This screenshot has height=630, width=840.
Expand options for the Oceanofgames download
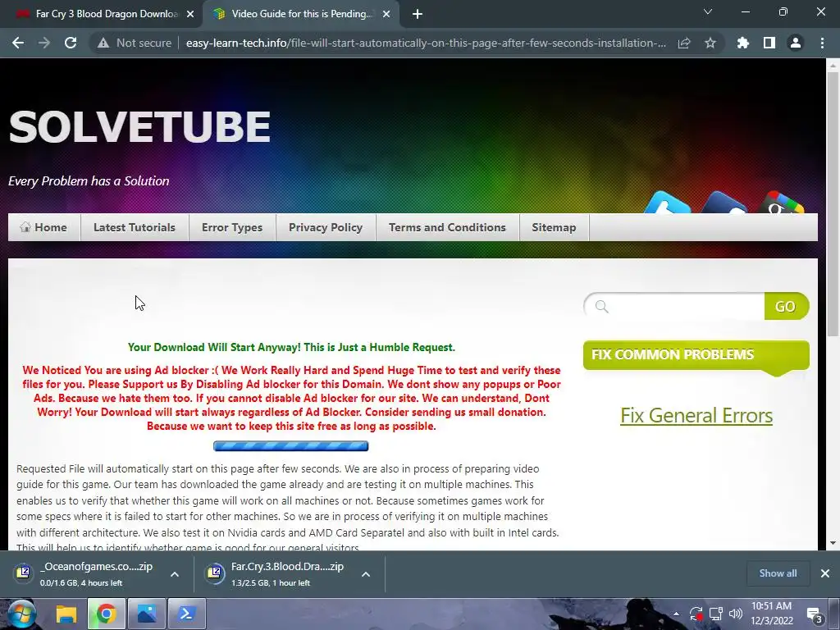175,574
